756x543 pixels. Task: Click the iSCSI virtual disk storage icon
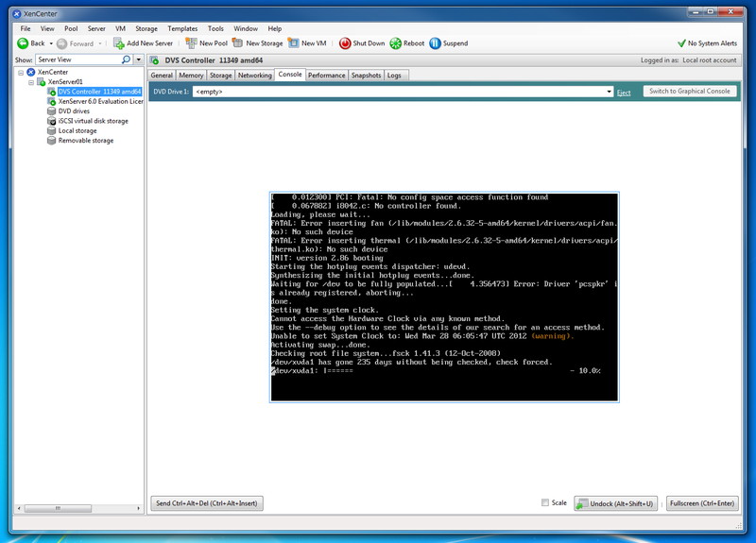coord(52,121)
